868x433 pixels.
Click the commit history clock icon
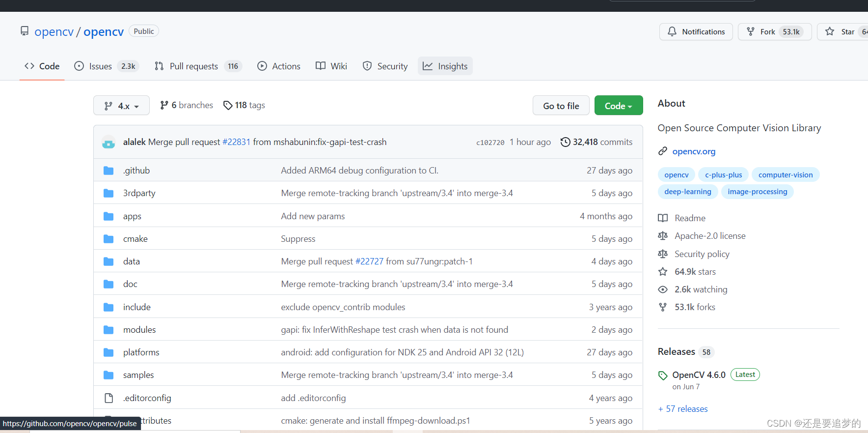(566, 142)
